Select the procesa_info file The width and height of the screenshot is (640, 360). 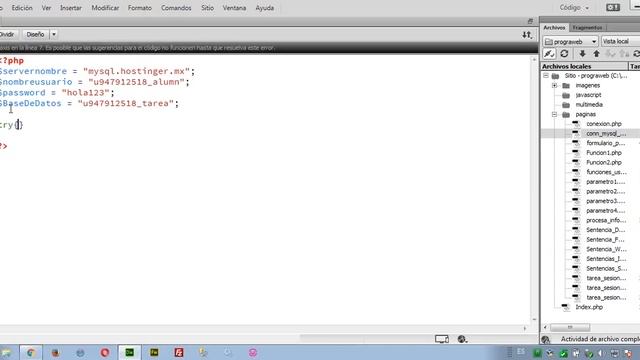pos(606,220)
